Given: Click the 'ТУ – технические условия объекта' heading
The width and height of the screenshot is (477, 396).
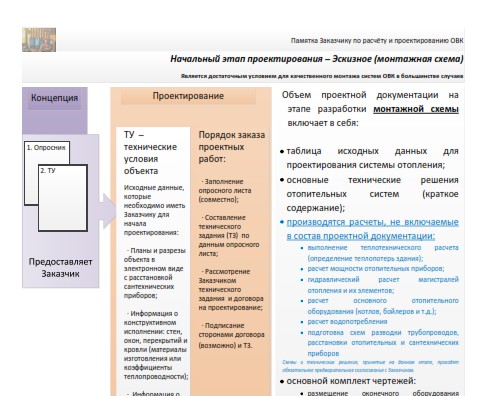Looking at the screenshot, I should (x=150, y=153).
